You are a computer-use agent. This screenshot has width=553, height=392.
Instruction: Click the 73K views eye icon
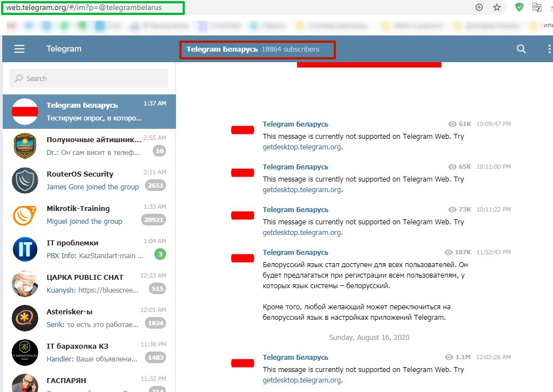452,209
